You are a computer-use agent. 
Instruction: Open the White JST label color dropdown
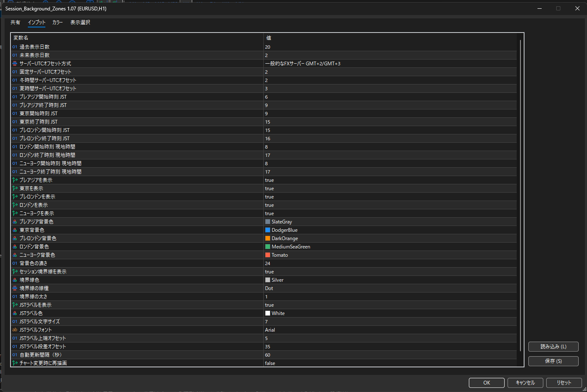tap(390, 313)
